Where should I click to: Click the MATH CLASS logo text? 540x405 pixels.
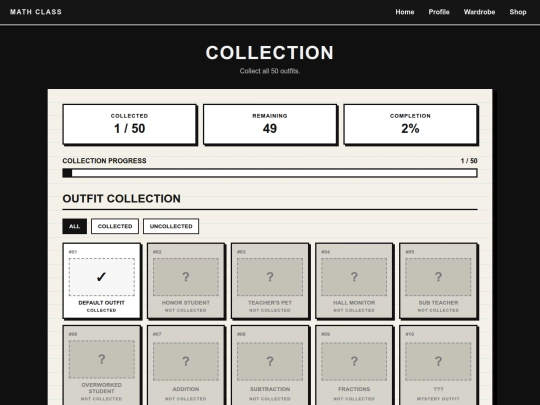coord(36,12)
